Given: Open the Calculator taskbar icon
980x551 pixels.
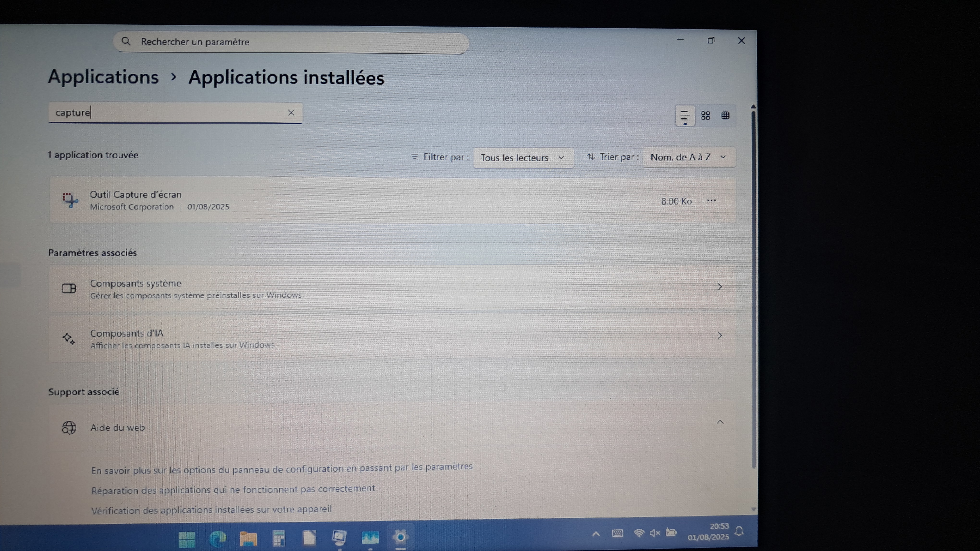Looking at the screenshot, I should pos(279,538).
